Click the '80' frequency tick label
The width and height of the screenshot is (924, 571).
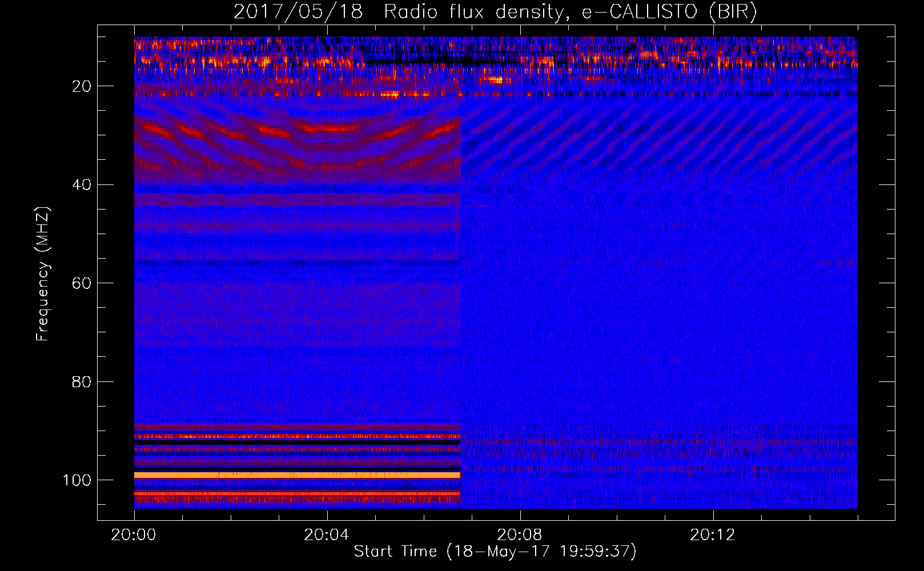coord(82,381)
